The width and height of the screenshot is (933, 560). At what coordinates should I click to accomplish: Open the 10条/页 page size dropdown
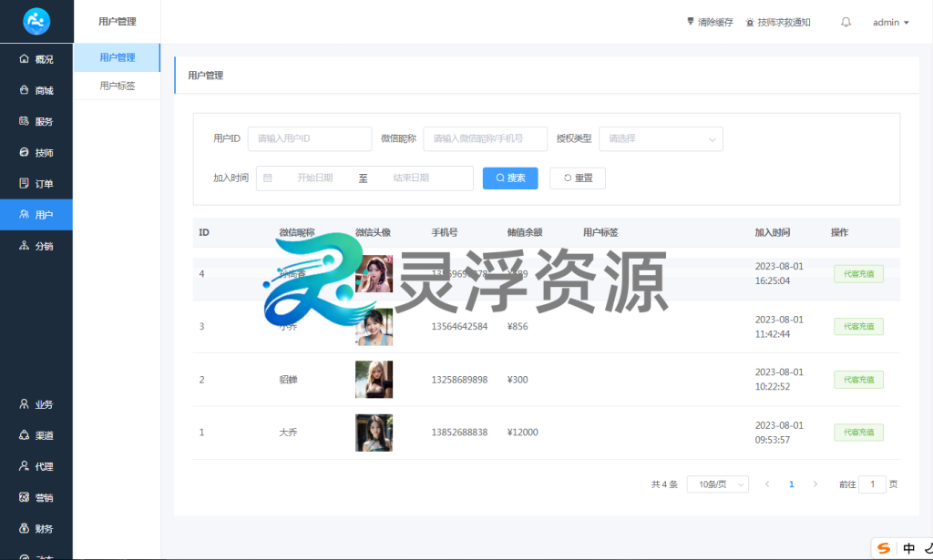(718, 484)
